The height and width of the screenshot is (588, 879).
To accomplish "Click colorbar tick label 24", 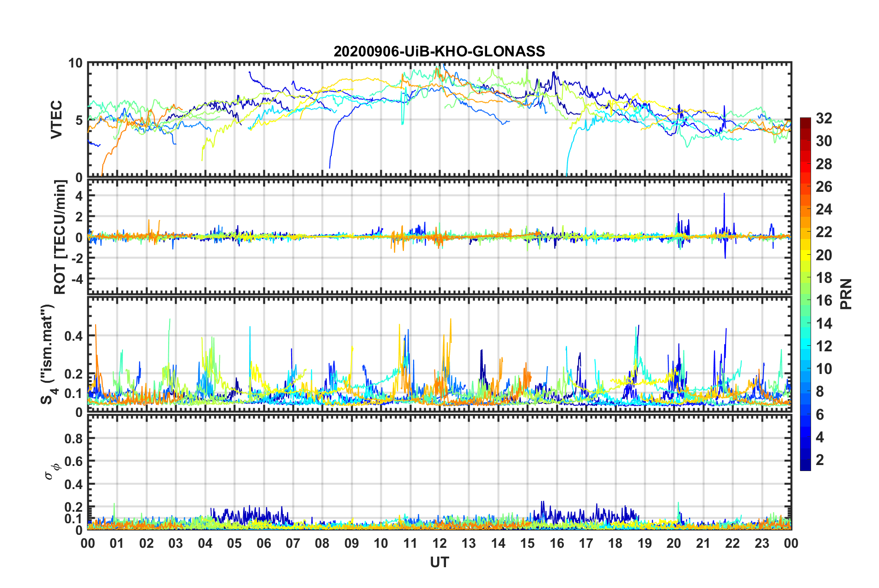I will tap(824, 209).
